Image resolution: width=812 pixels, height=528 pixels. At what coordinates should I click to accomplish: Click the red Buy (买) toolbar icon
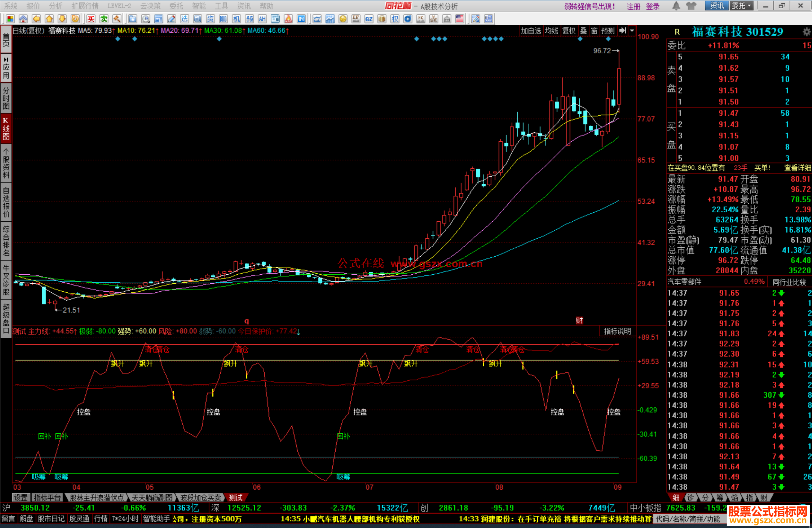pos(91,19)
